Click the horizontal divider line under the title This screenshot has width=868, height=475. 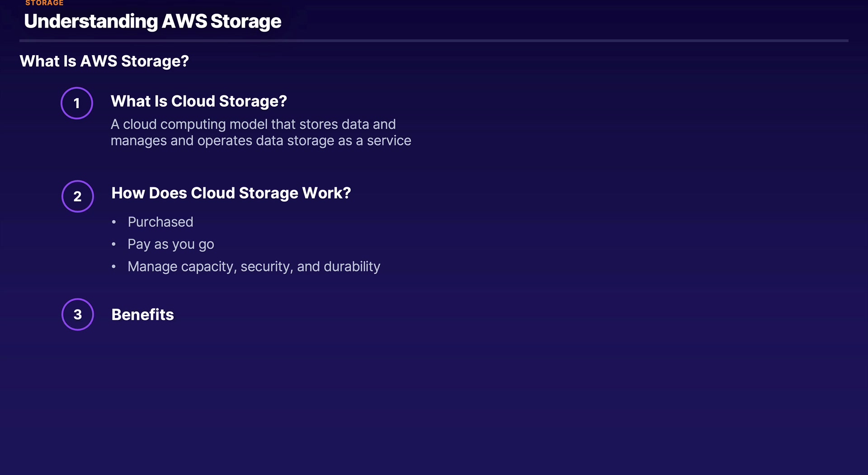(x=434, y=41)
